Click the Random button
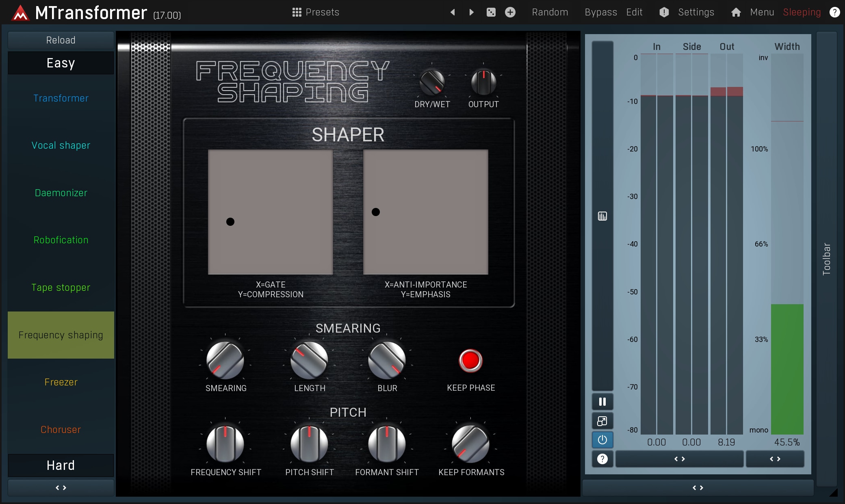The height and width of the screenshot is (504, 845). tap(550, 12)
